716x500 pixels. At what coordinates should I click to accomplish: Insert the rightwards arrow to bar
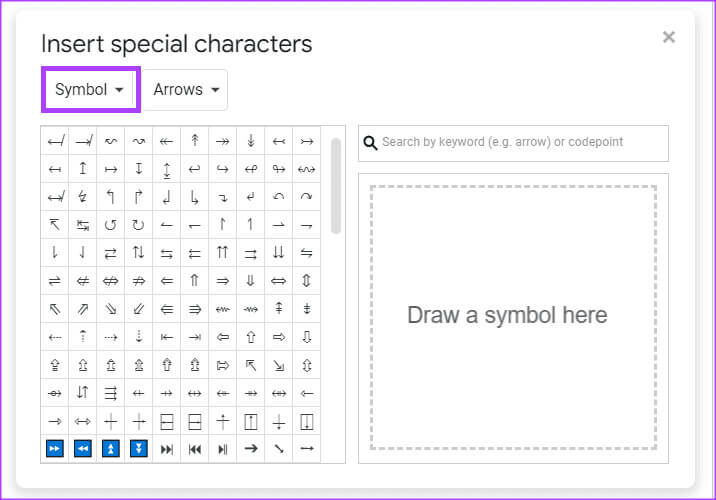195,337
